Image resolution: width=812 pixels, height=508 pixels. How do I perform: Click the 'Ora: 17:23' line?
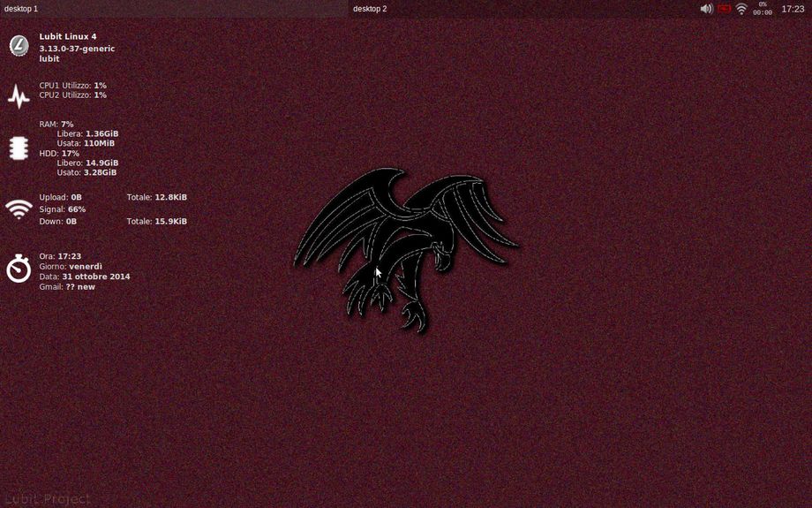[x=60, y=256]
